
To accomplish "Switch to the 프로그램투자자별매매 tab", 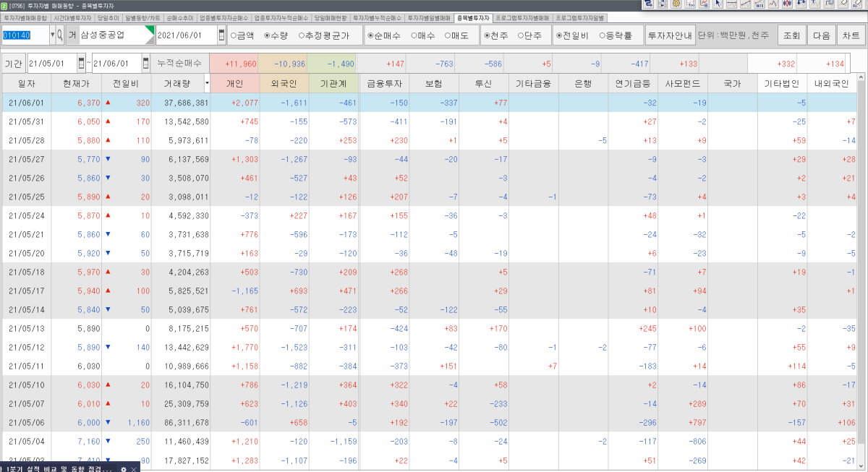I will pos(522,17).
